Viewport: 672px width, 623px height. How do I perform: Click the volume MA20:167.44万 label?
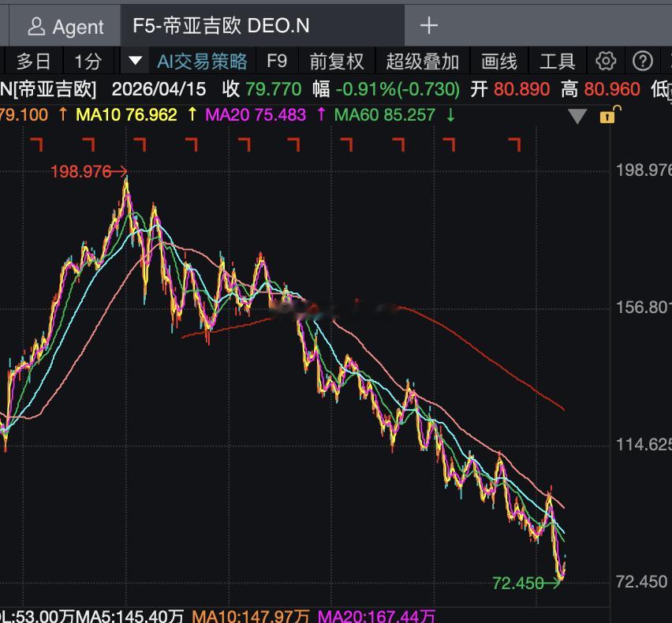(376, 616)
